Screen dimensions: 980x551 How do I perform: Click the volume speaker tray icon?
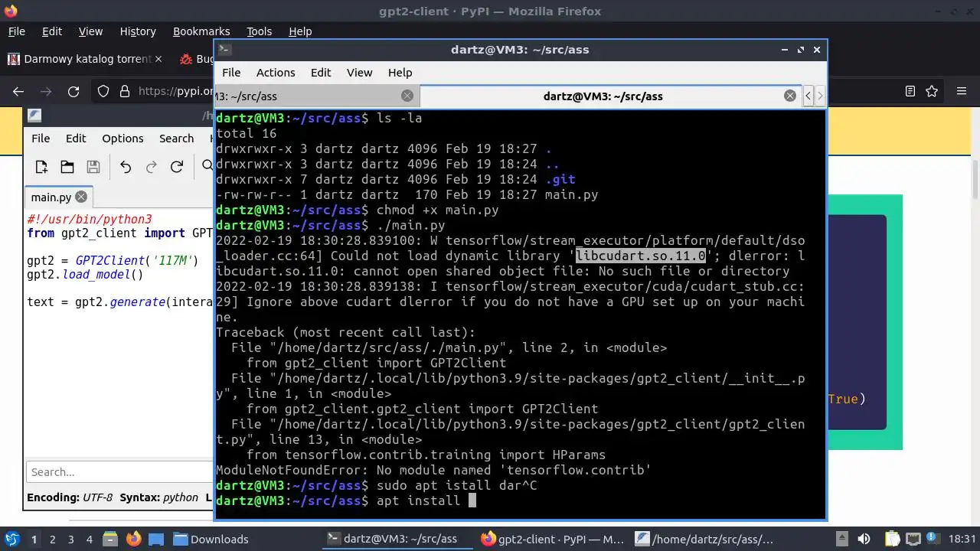click(864, 539)
